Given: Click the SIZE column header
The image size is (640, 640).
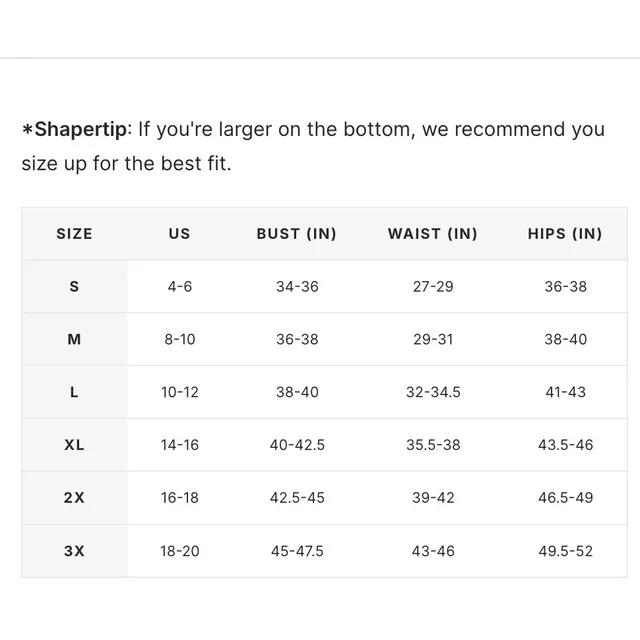Looking at the screenshot, I should (x=74, y=234).
